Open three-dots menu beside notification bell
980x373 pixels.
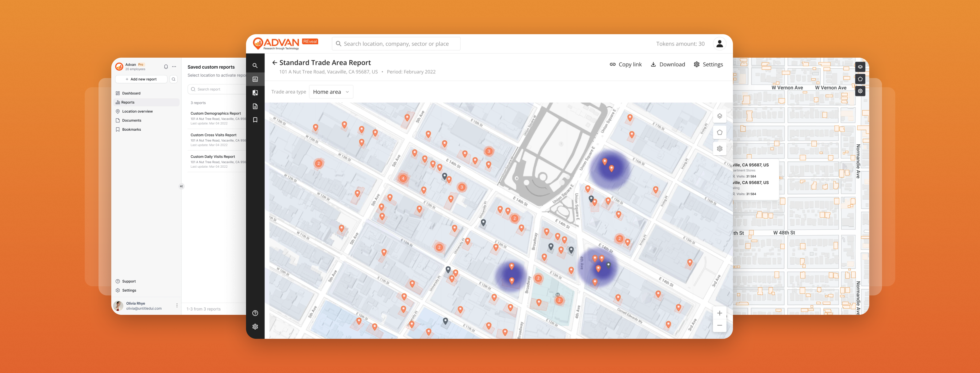pyautogui.click(x=174, y=67)
